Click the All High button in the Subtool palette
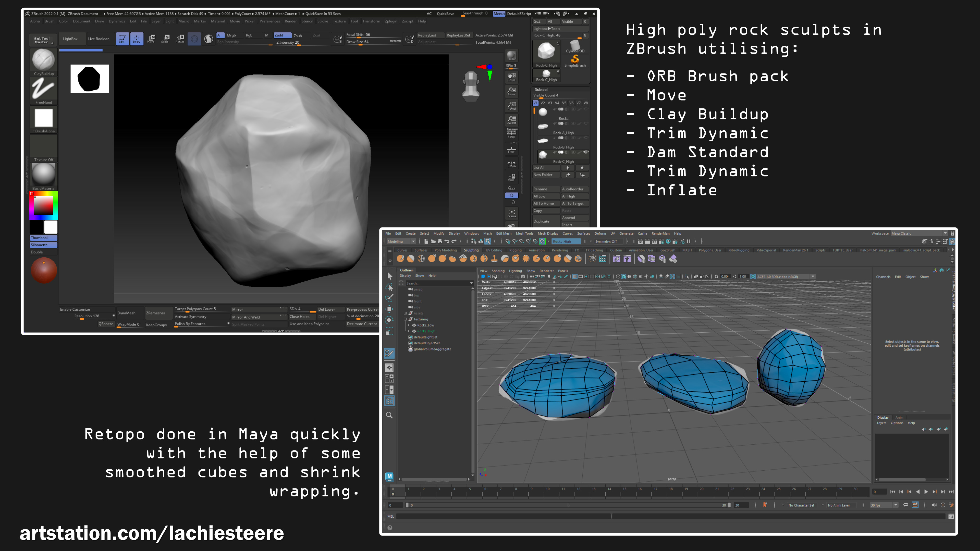The width and height of the screenshot is (980, 551). (574, 196)
